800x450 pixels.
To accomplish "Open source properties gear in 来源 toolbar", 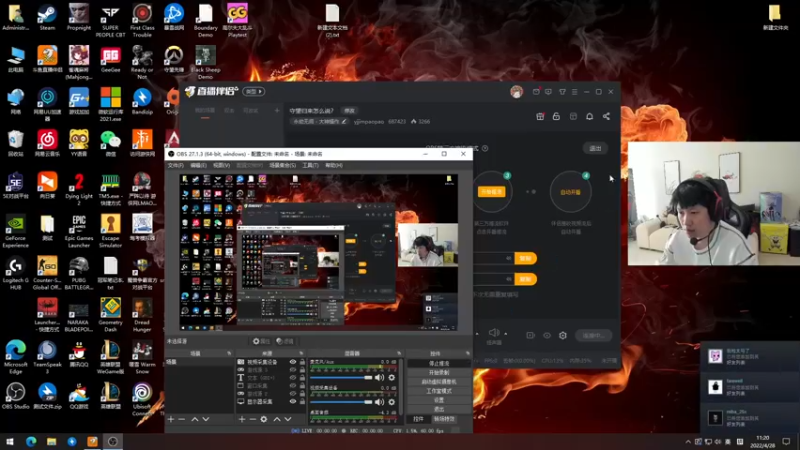I will 264,419.
